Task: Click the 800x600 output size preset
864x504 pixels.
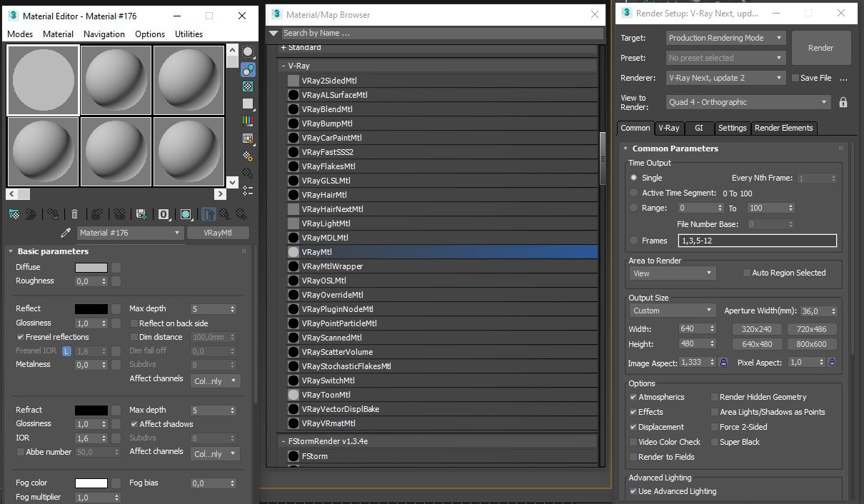Action: pos(812,344)
